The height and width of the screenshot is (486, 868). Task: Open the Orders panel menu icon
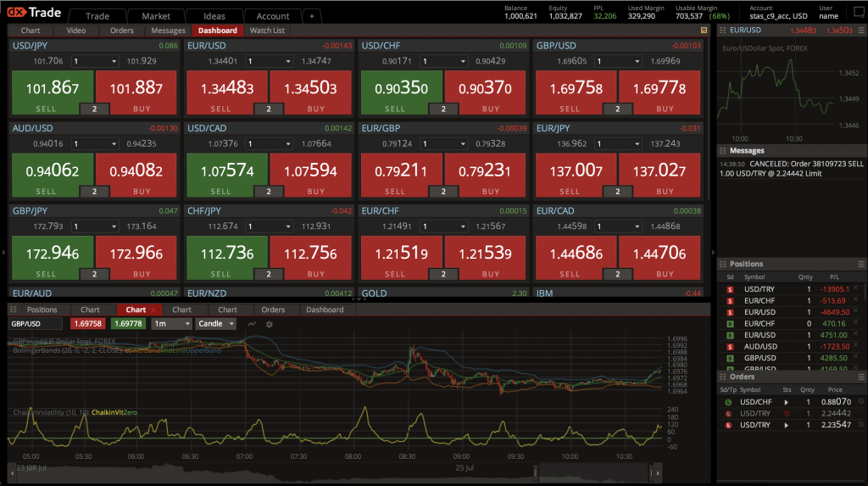pyautogui.click(x=861, y=377)
